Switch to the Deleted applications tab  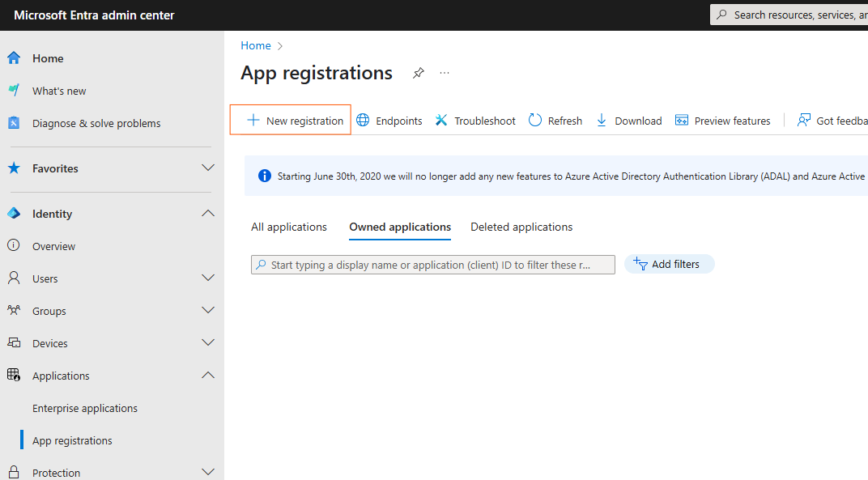click(x=521, y=227)
